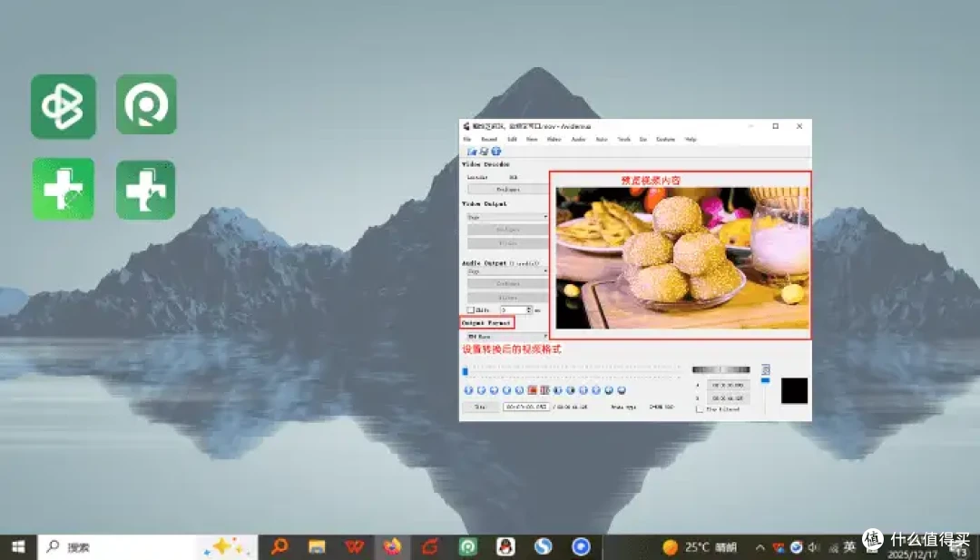Open the green interlocked-loop desktop icon
980x560 pixels.
coord(64,106)
